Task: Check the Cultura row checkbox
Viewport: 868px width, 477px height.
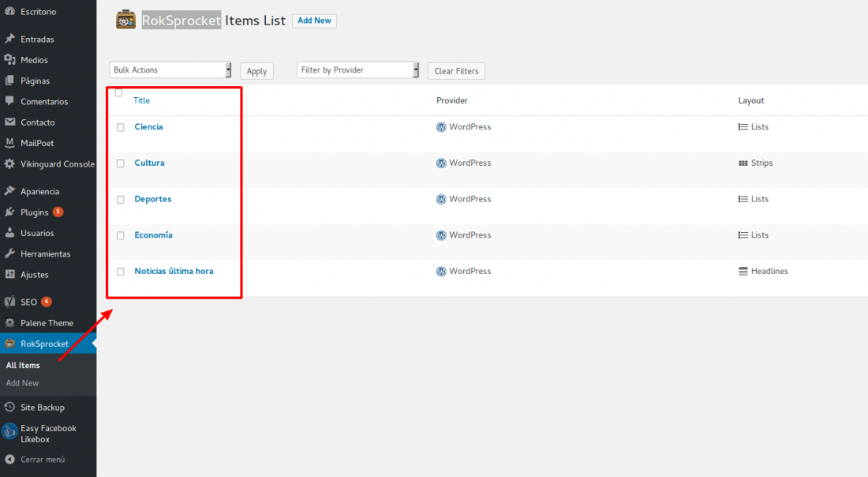Action: (x=121, y=163)
